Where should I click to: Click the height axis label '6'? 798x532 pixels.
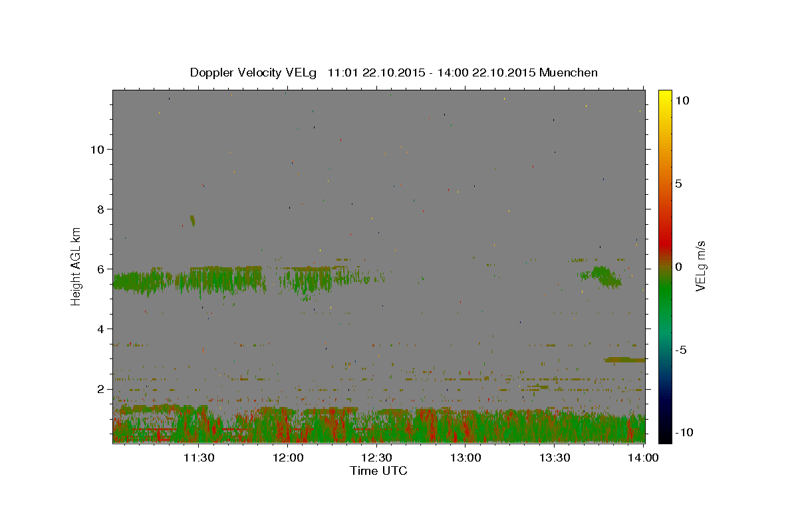click(100, 269)
